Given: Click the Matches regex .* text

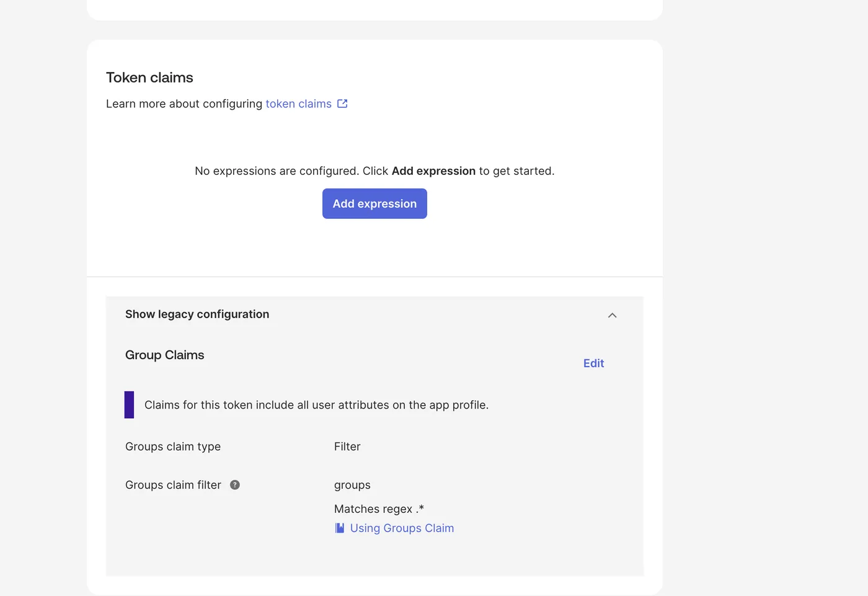Looking at the screenshot, I should (x=379, y=509).
